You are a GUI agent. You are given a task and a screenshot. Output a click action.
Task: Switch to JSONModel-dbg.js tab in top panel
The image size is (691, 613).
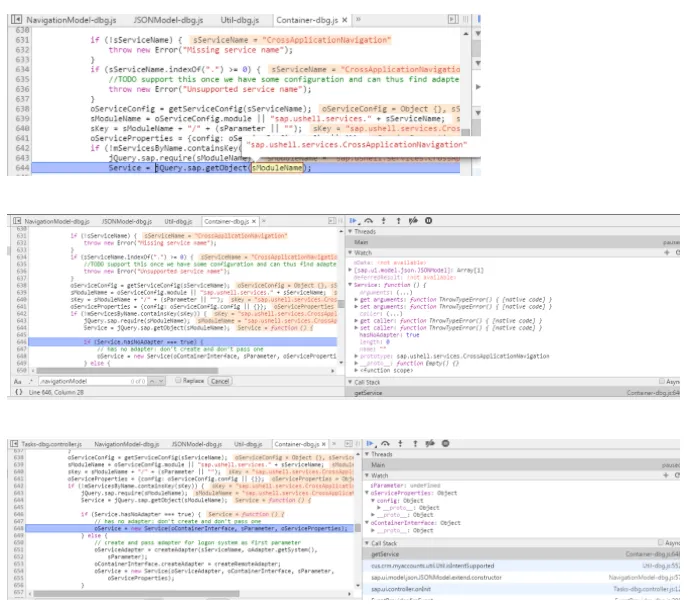click(168, 20)
